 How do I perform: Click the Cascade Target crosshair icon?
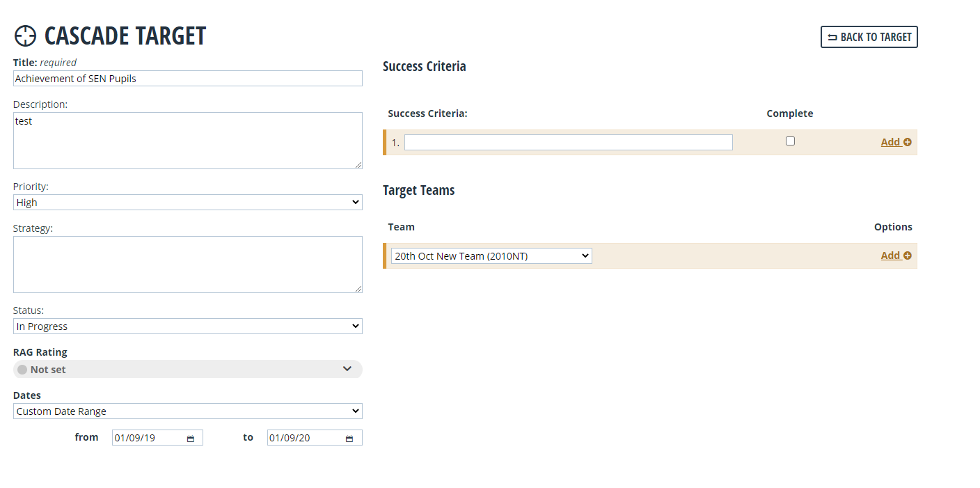tap(25, 36)
